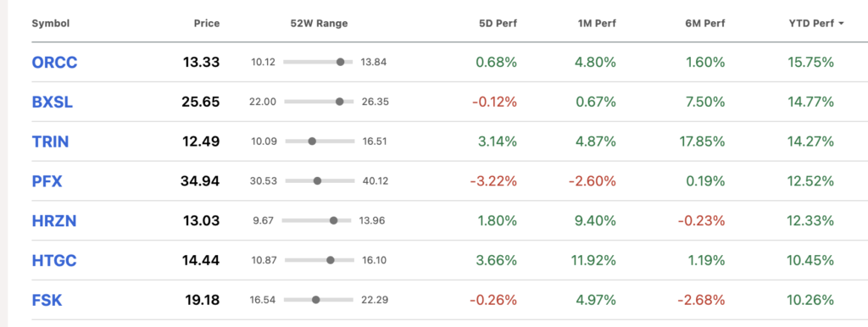Viewport: 868px width, 327px height.
Task: Open the HRZN ticker link
Action: pyautogui.click(x=53, y=221)
